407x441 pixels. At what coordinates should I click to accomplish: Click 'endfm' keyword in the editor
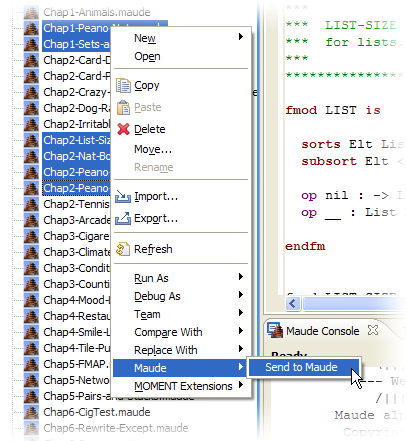pyautogui.click(x=305, y=246)
